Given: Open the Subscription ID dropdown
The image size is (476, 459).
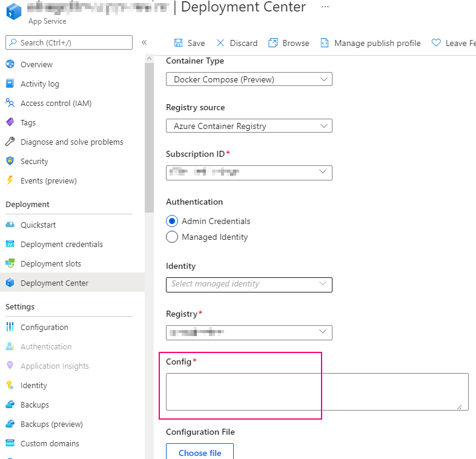Looking at the screenshot, I should [x=249, y=173].
